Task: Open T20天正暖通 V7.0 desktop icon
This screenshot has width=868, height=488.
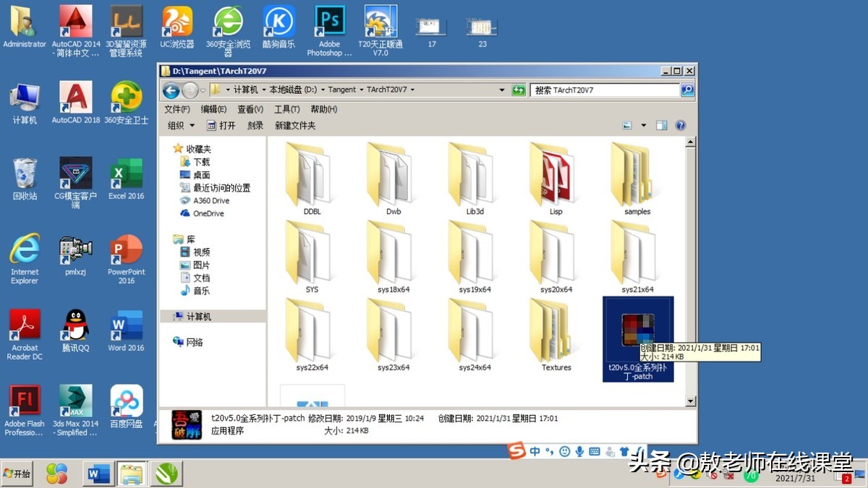Action: [x=380, y=22]
